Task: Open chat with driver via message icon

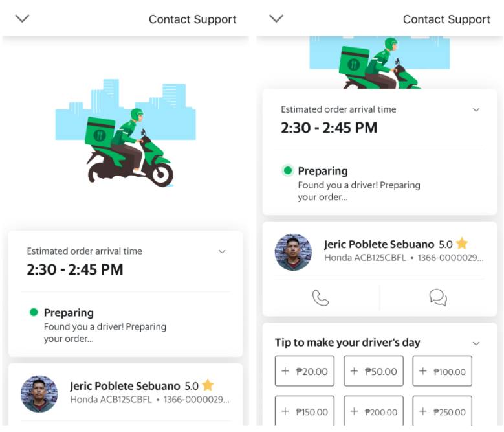Action: tap(438, 298)
